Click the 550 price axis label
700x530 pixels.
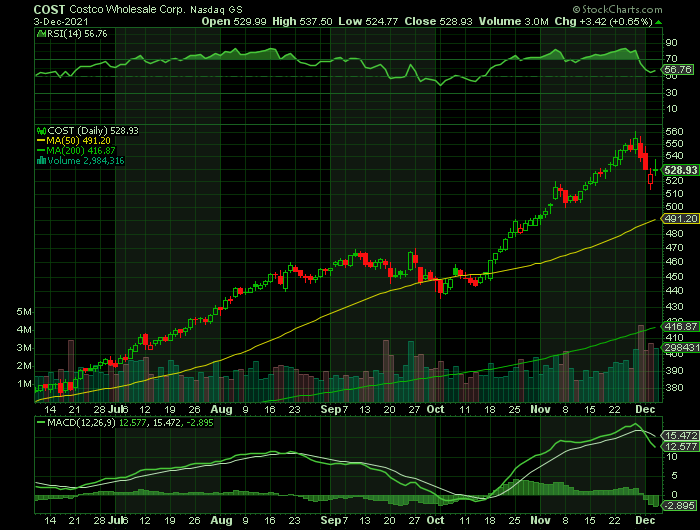coord(674,144)
